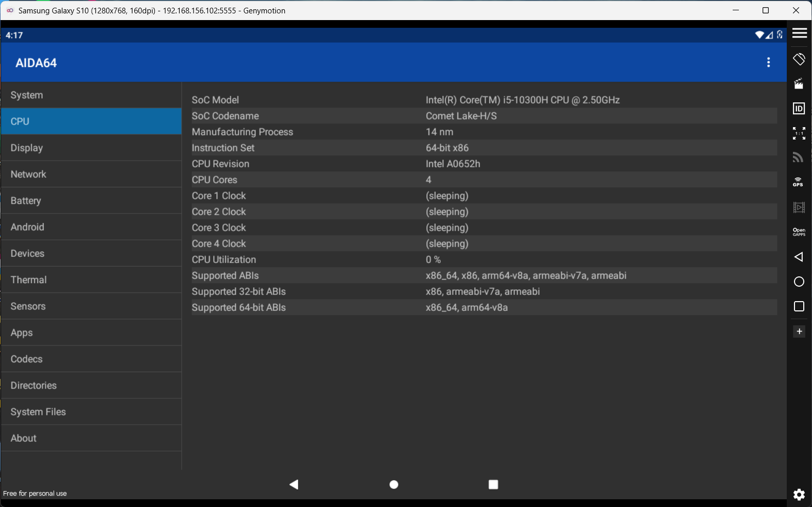Open the Thermal category
This screenshot has height=507, width=812.
[x=91, y=279]
